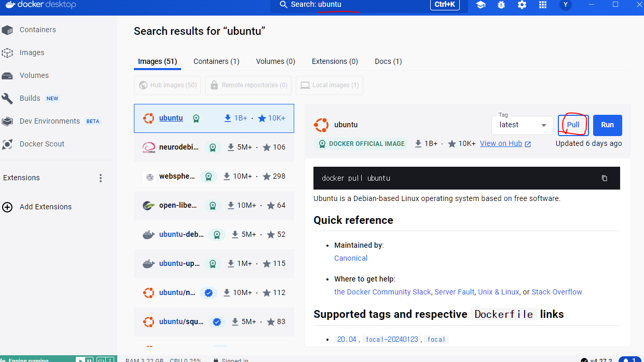Select the open-liberty search result
This screenshot has width=644, height=362.
point(214,206)
